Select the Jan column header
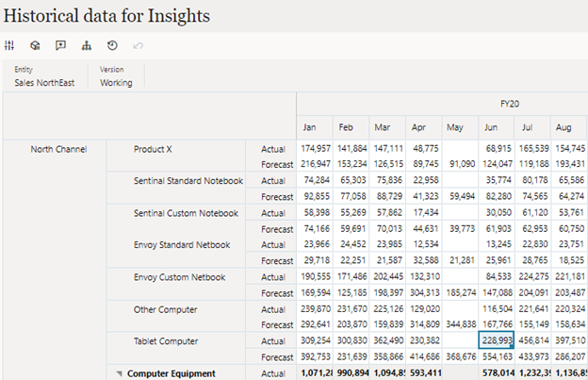This screenshot has width=588, height=380. click(310, 127)
